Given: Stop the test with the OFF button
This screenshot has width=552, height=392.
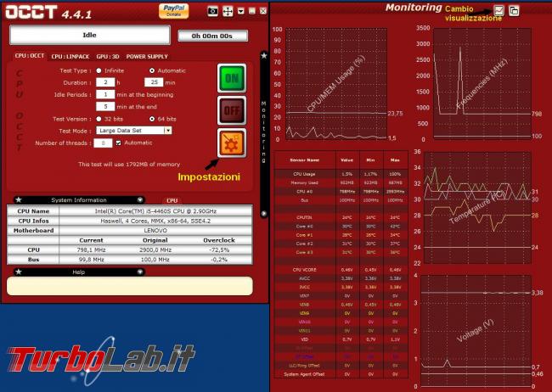Looking at the screenshot, I should 232,111.
